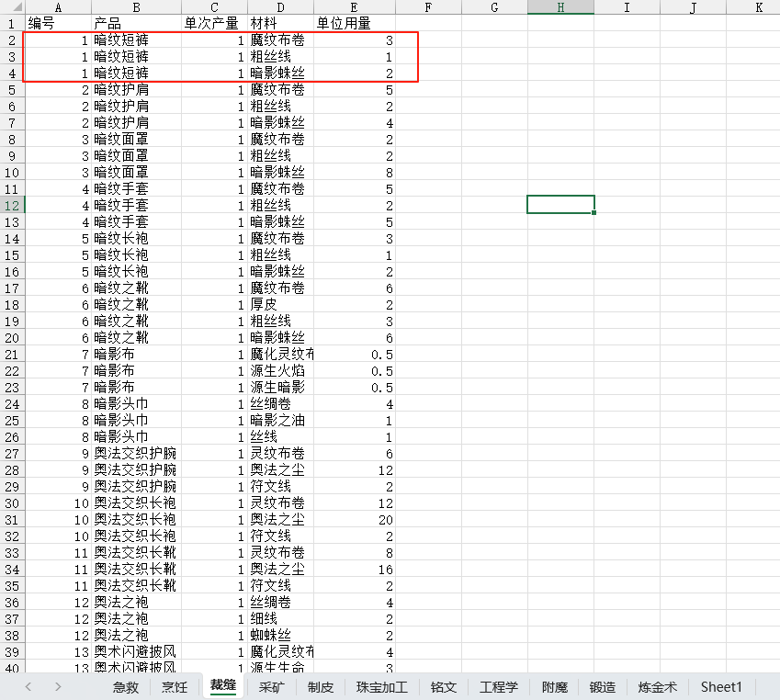
Task: Select the 丝线 cell in row 26
Action: (x=280, y=437)
